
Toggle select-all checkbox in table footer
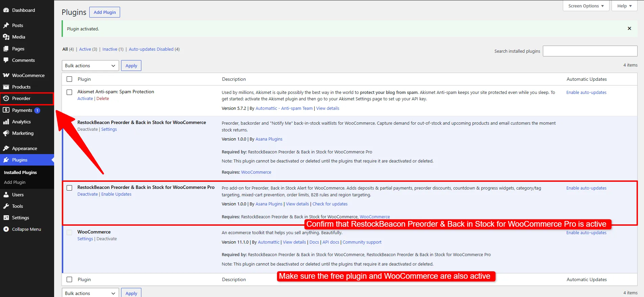click(x=69, y=279)
